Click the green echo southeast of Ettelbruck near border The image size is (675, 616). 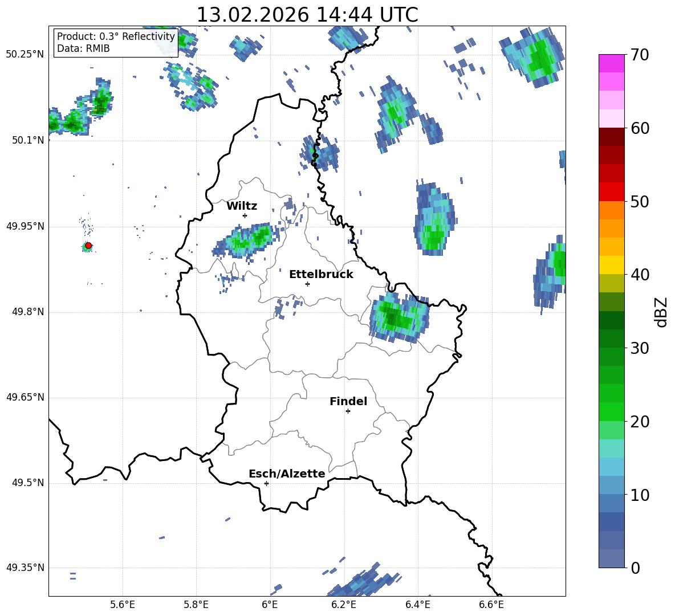coord(399,317)
